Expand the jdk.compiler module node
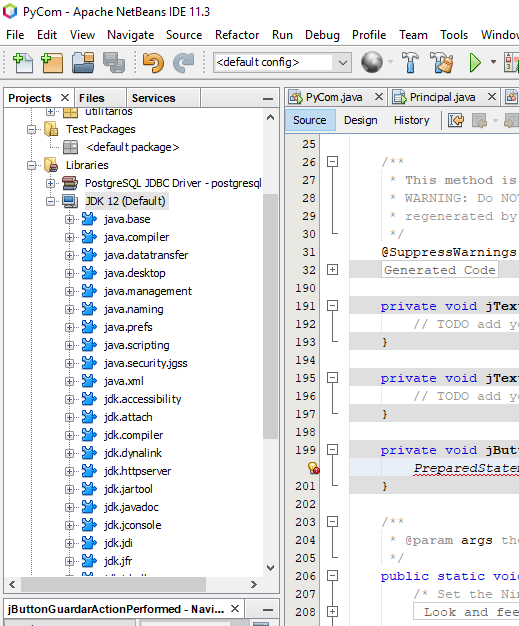Viewport: 519px width, 626px height. coord(69,435)
